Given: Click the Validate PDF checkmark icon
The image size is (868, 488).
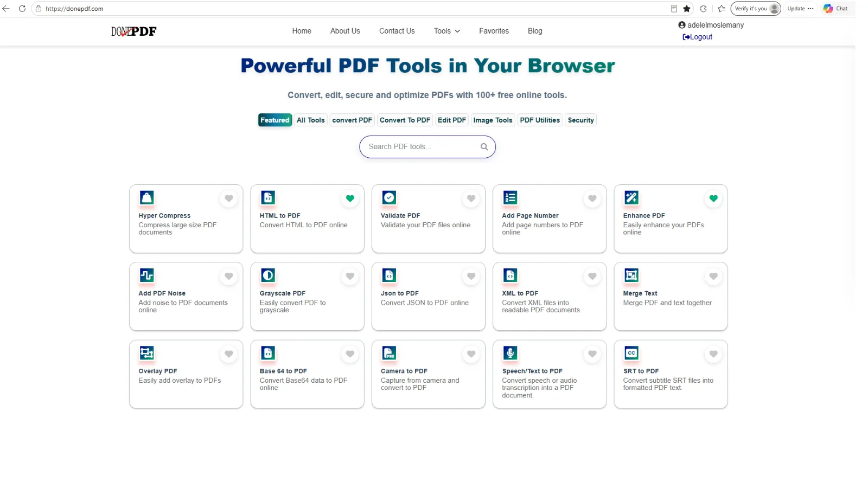Looking at the screenshot, I should coord(389,197).
